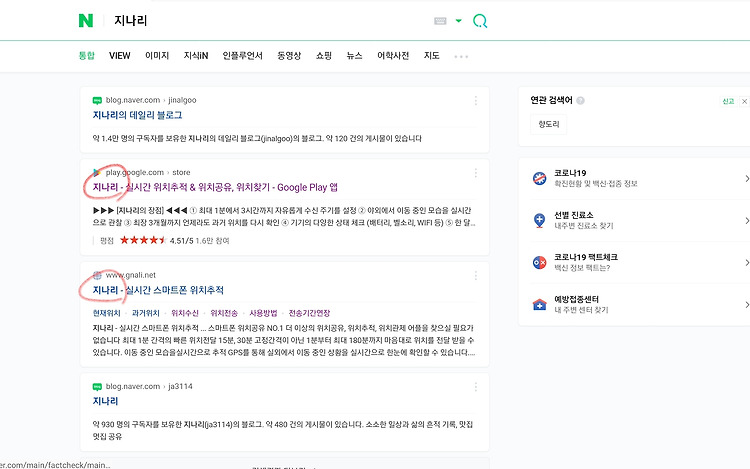Expand the search autocomplete dropdown arrow
This screenshot has width=750, height=469.
click(x=459, y=21)
